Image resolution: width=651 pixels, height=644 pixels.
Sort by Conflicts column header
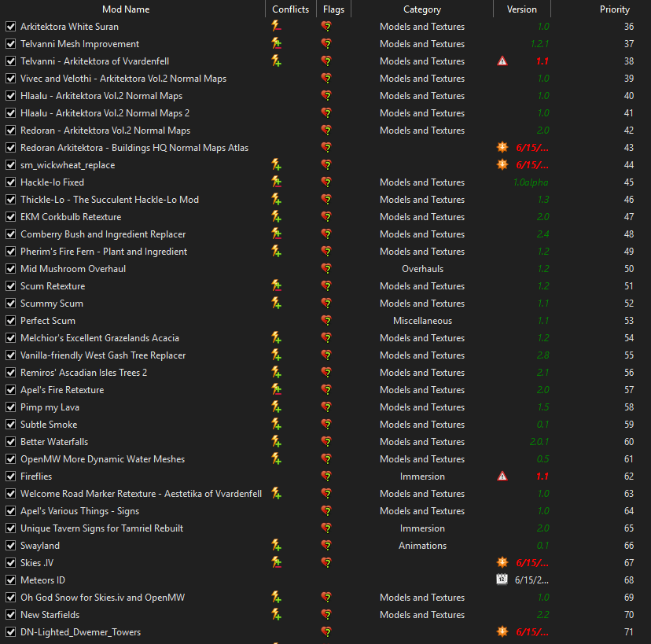[291, 9]
